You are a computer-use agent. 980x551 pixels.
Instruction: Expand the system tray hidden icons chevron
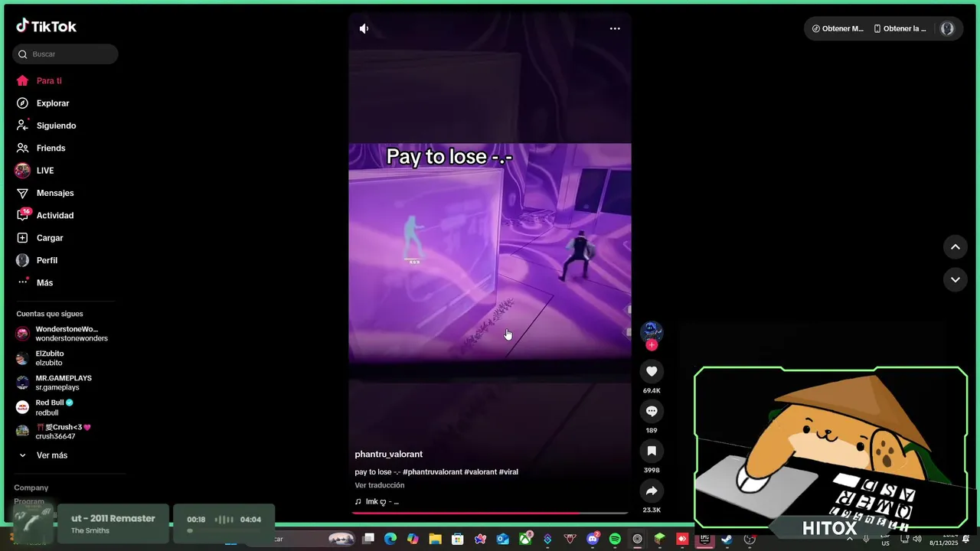coord(849,539)
